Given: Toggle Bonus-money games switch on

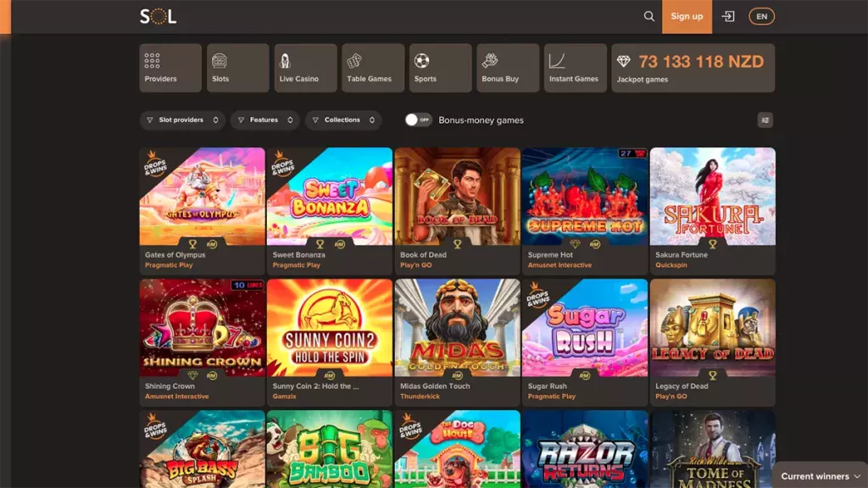Looking at the screenshot, I should coord(418,120).
